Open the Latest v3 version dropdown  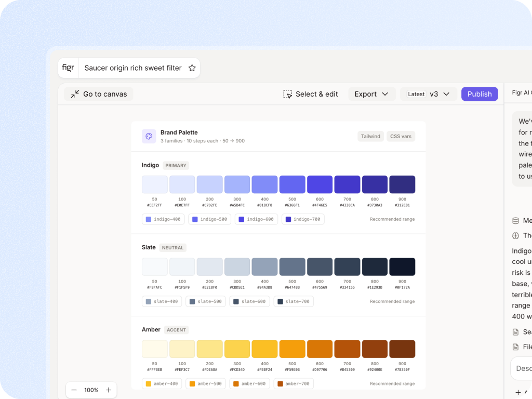click(430, 94)
